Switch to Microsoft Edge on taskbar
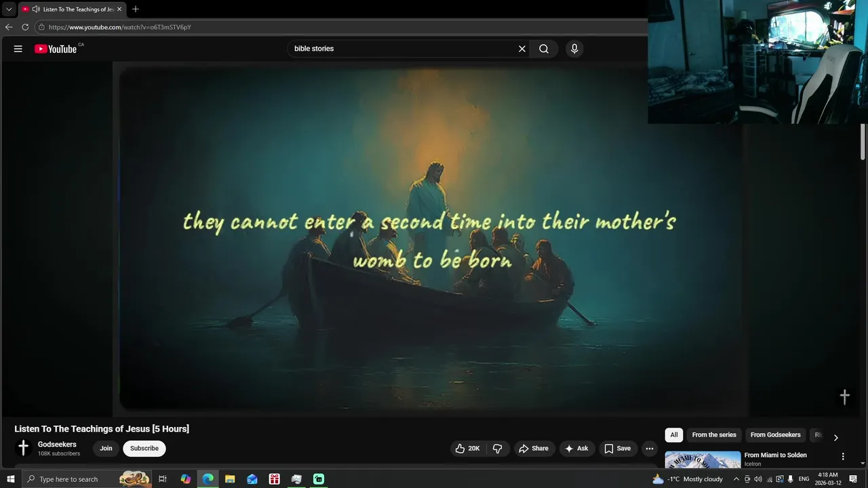 [x=208, y=479]
